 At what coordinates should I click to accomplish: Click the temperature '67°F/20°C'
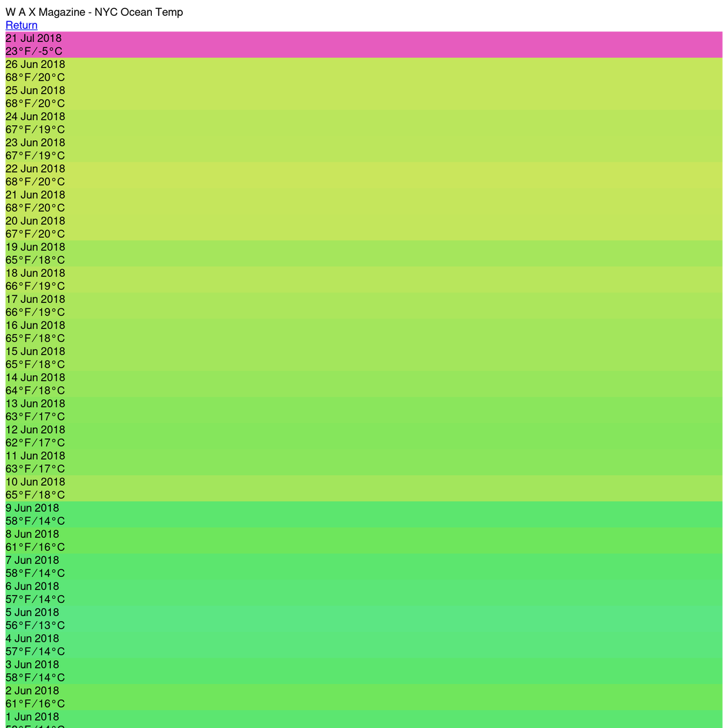pos(35,234)
